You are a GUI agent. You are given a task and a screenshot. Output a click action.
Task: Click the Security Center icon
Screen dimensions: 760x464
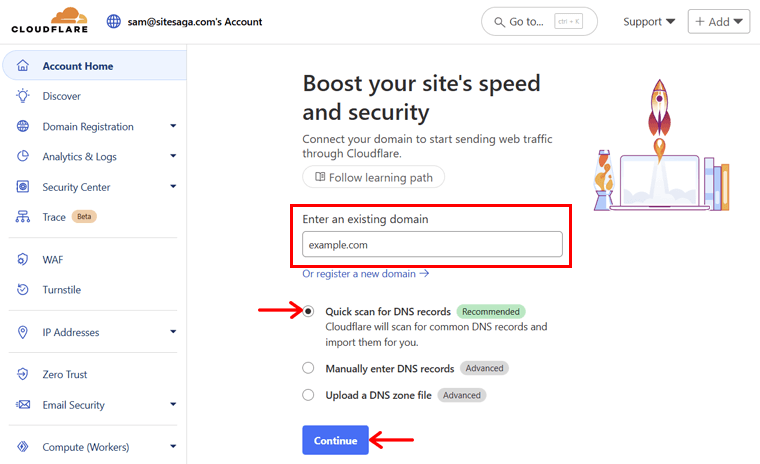click(23, 187)
